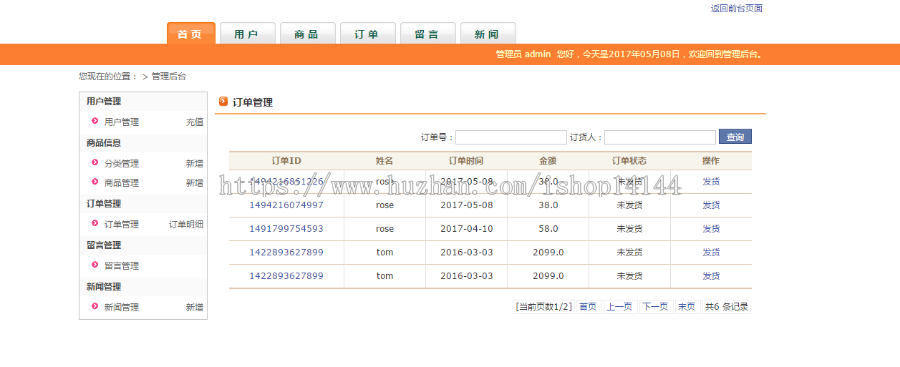Click 发货 for order 1494216074997
900x367 pixels.
(x=711, y=205)
